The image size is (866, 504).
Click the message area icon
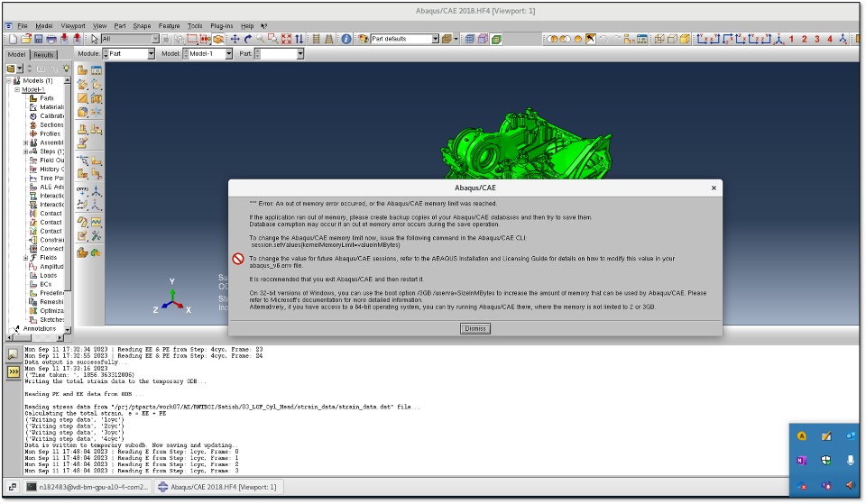coord(12,354)
